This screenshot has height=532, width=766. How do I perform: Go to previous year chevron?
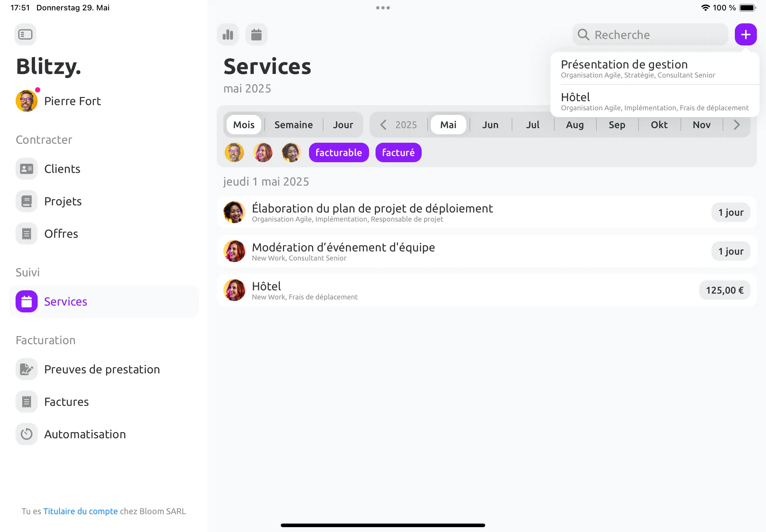coord(383,125)
